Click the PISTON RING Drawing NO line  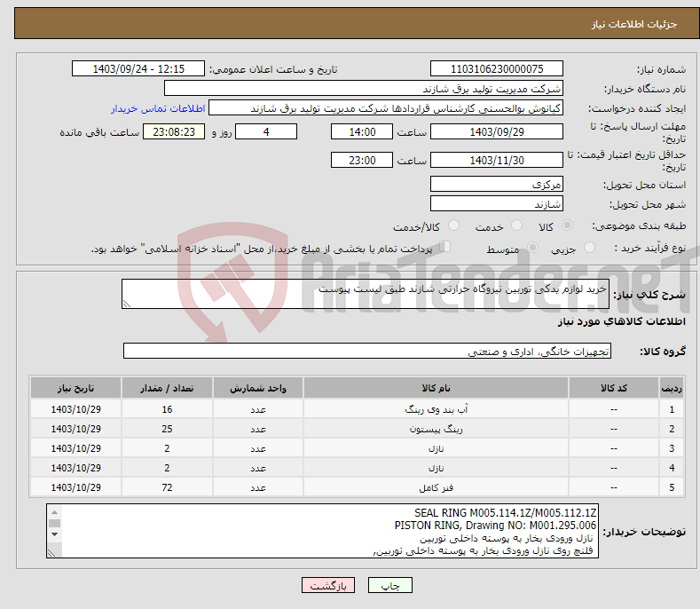495,525
